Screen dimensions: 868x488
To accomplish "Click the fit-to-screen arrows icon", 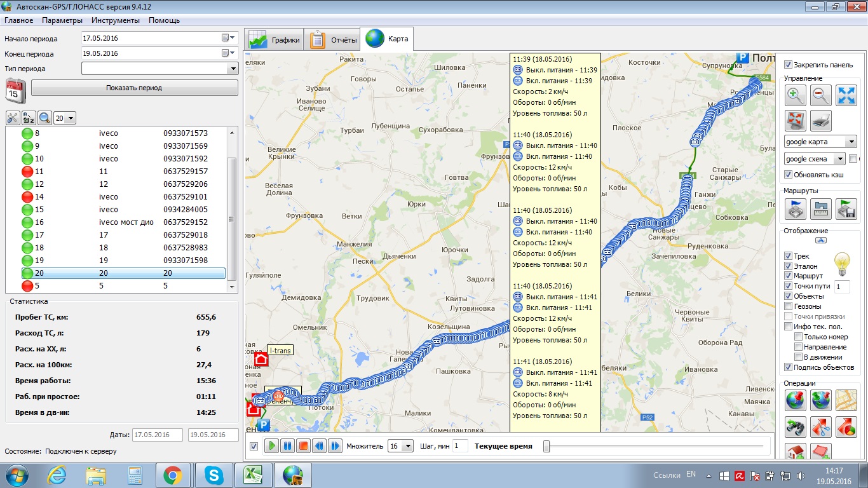I will click(x=846, y=95).
